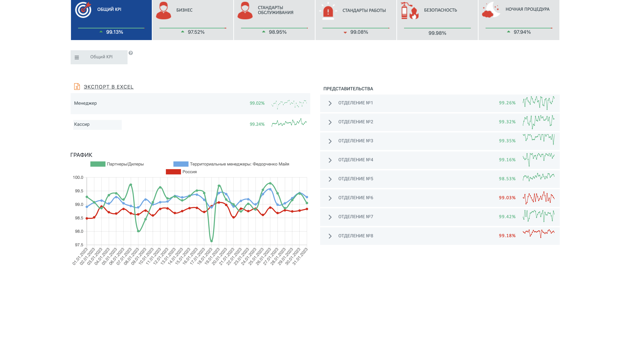Screen dimensions: 630x364
Task: Click the hamburger menu icon
Action: click(77, 57)
